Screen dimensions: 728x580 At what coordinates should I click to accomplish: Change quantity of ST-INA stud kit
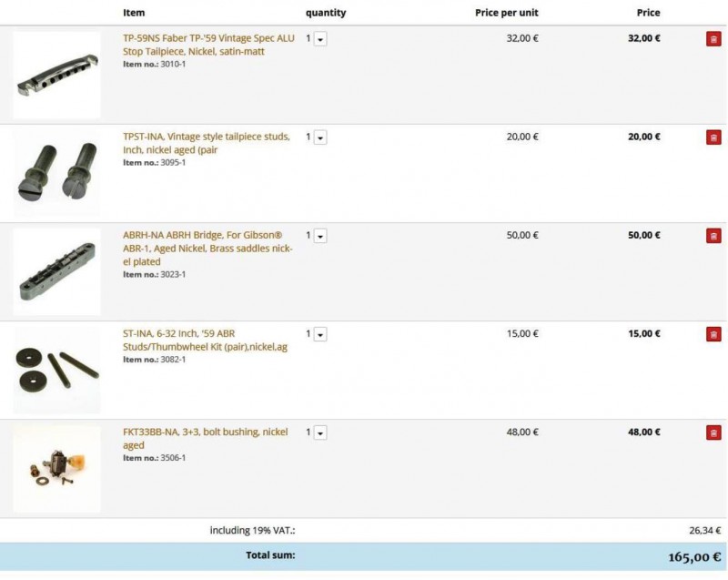point(321,334)
